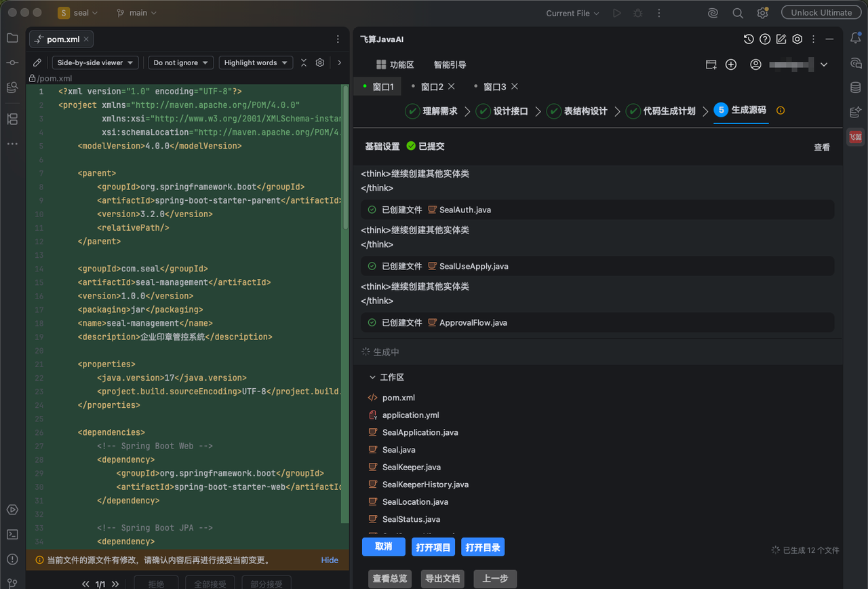Open the seal project dropdown
The height and width of the screenshot is (589, 868).
78,13
